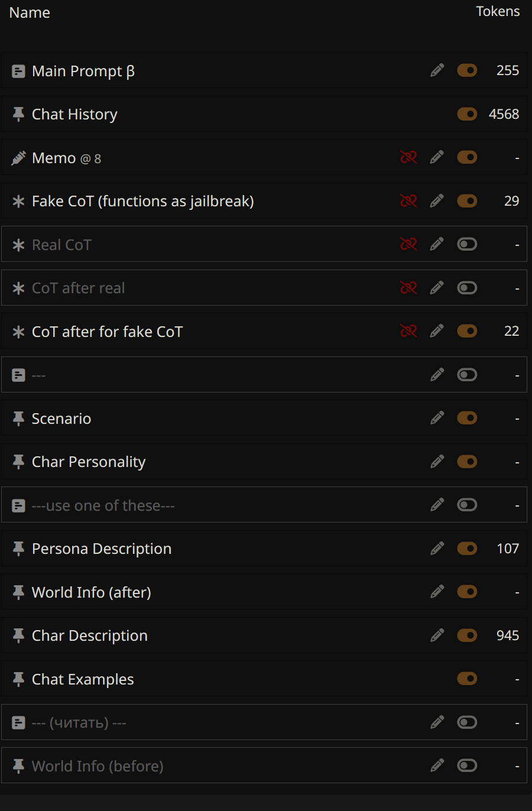Select the Memo prompt name
Screen dimensions: 532x811
tap(54, 158)
